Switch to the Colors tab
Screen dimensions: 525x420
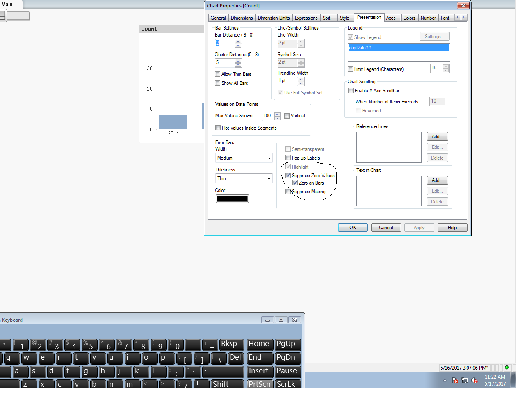click(x=409, y=18)
